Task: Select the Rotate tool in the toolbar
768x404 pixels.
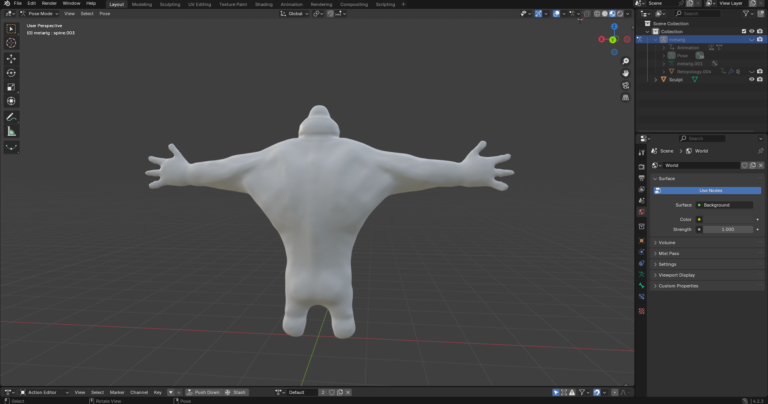Action: [x=11, y=73]
